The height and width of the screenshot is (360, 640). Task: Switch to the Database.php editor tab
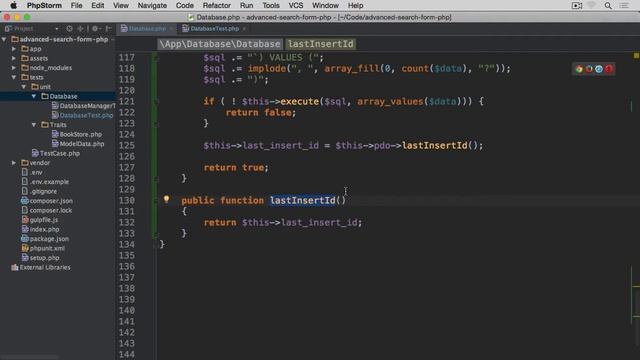click(x=144, y=29)
